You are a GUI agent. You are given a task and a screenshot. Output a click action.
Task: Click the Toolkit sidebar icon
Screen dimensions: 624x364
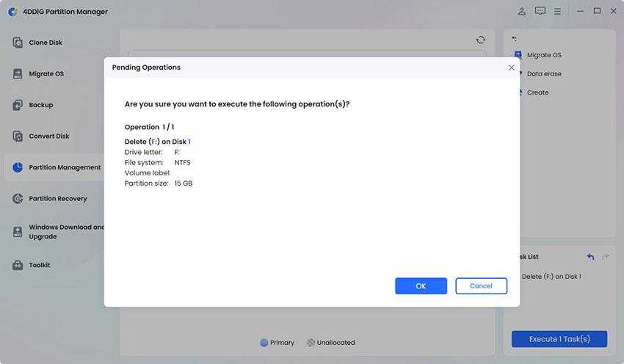pos(18,265)
